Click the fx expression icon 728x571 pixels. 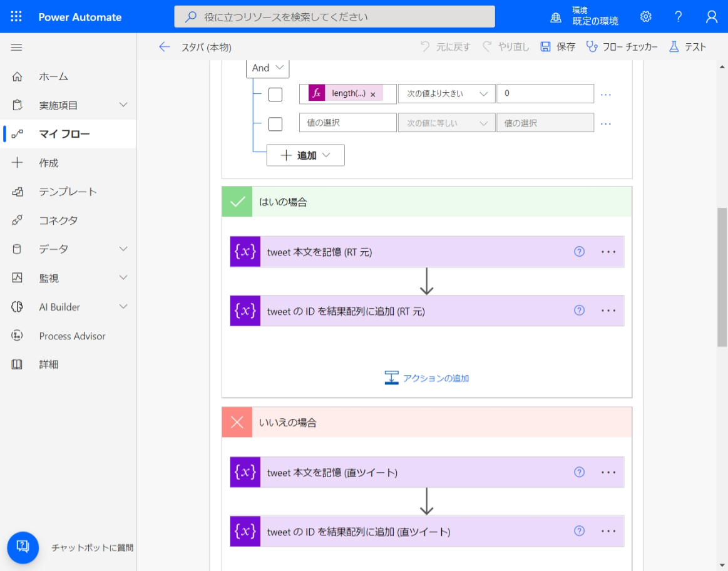pyautogui.click(x=317, y=93)
